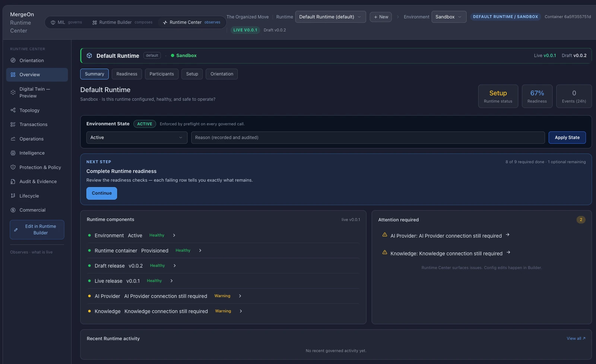Click the Digital Twin Preview icon

pos(13,92)
